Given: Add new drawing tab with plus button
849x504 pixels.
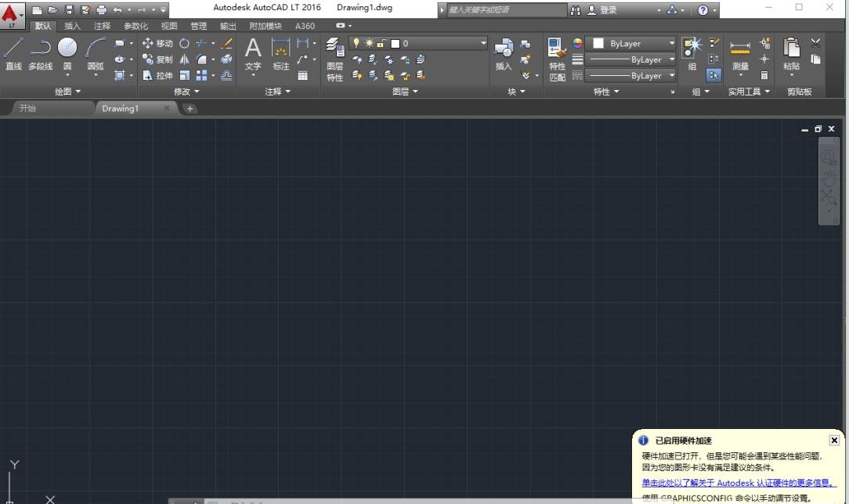Looking at the screenshot, I should [190, 109].
